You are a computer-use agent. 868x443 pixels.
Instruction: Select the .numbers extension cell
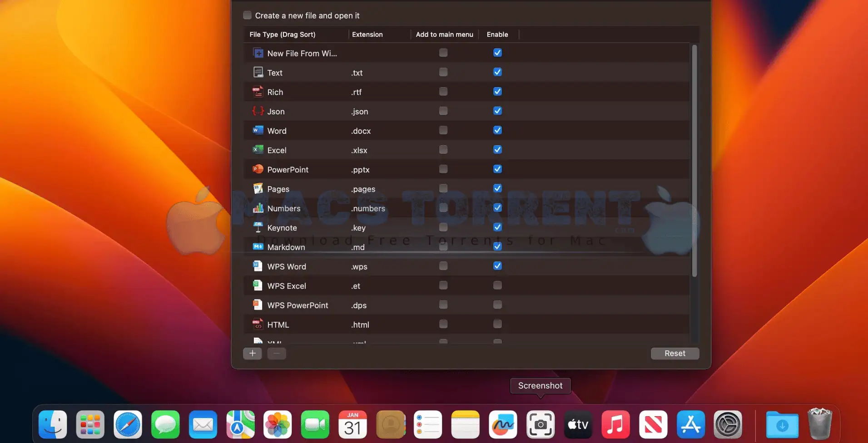coord(368,208)
